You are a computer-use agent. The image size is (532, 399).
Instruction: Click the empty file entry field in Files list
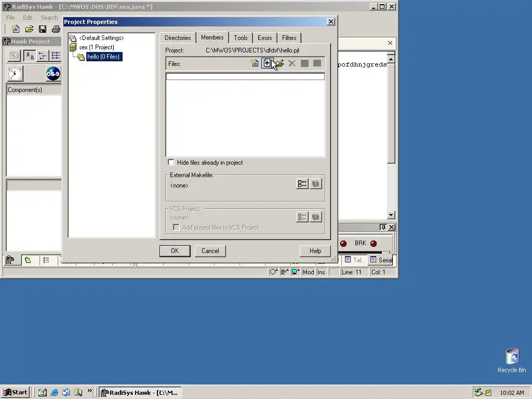coord(245,77)
